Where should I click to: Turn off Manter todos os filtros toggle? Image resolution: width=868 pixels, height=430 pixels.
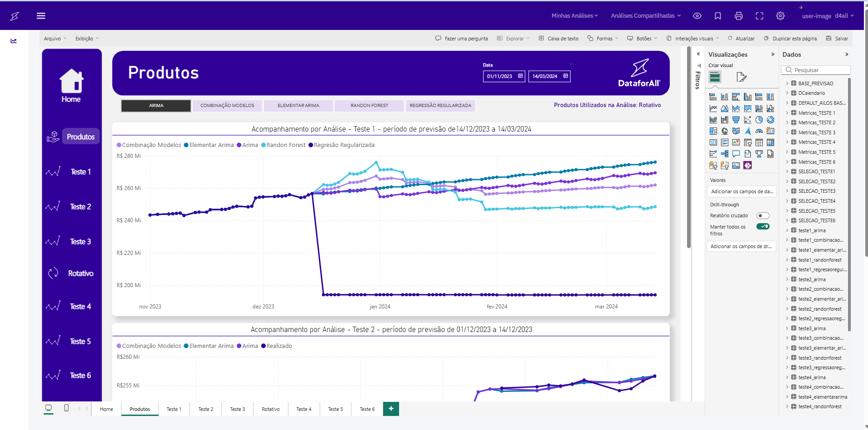pos(763,226)
